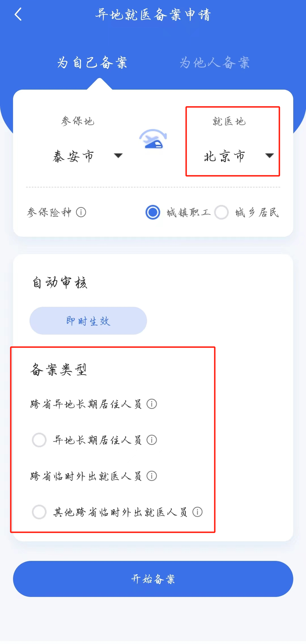Tap the 备案类型 section heading
This screenshot has height=644, width=306.
coord(58,369)
